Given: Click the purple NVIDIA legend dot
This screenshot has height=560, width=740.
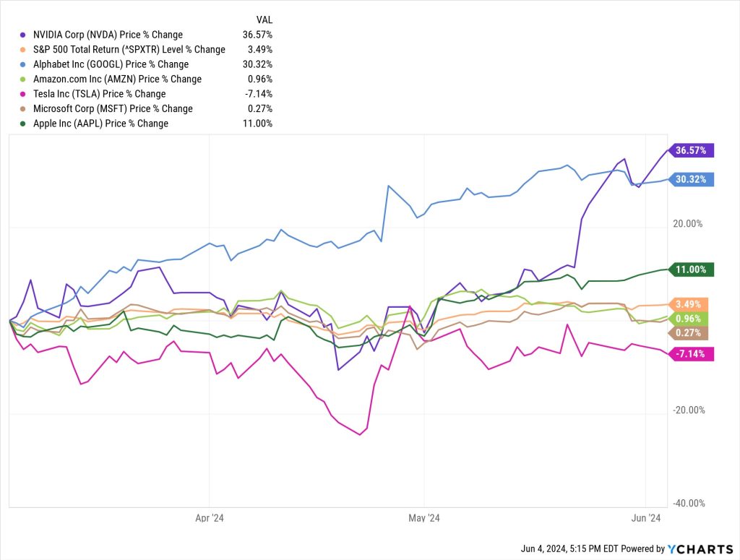Looking at the screenshot, I should (x=24, y=35).
